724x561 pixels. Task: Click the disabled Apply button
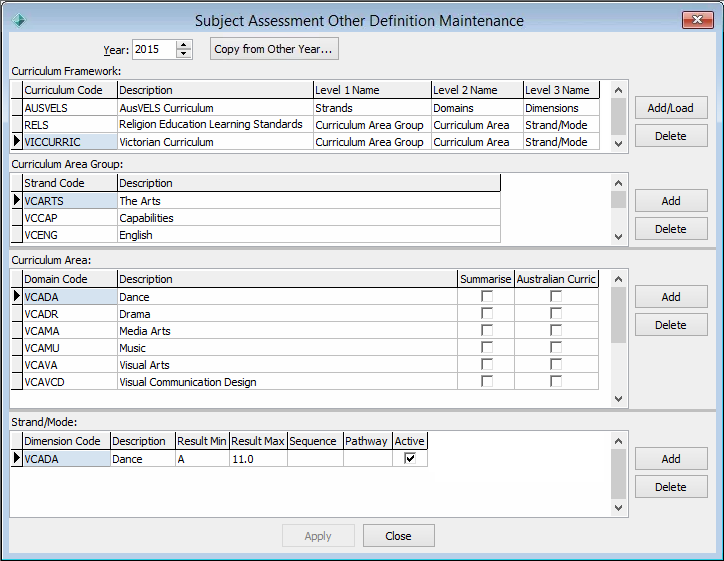[x=318, y=536]
